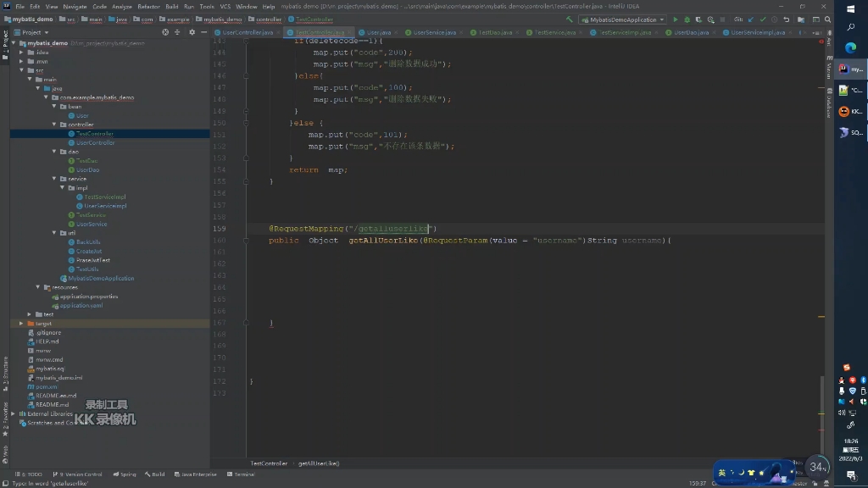Open the SQL tool from the taskbar

tap(851, 132)
